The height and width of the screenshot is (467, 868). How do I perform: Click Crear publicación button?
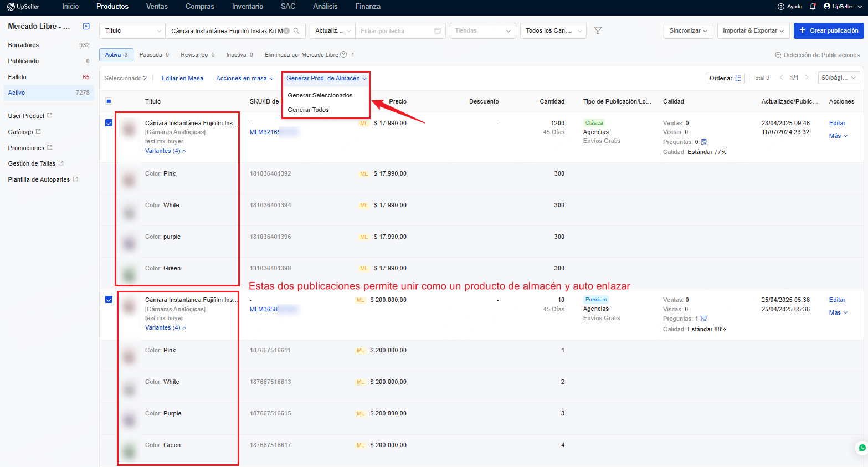click(x=829, y=31)
